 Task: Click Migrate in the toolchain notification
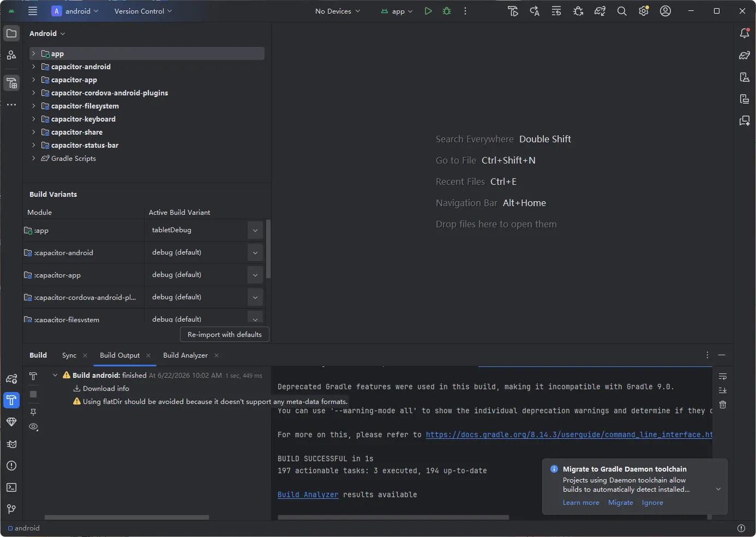[621, 503]
